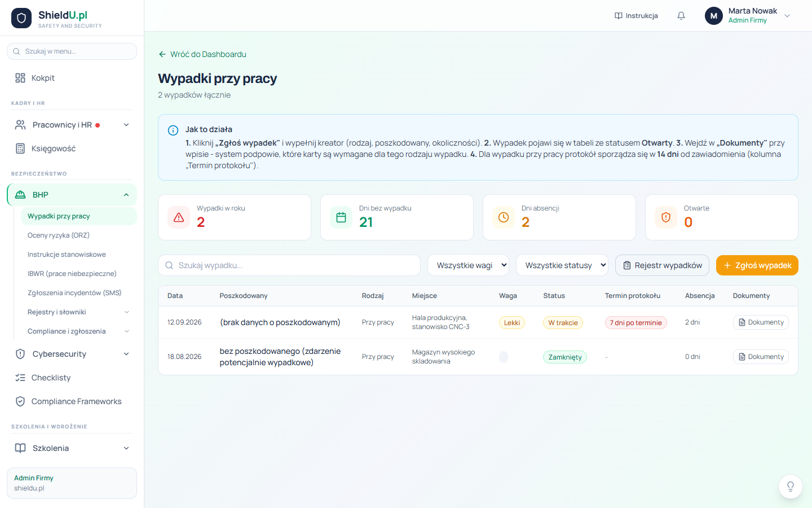This screenshot has width=812, height=508.
Task: Expand the Cybersecurity section chevron
Action: [x=126, y=354]
